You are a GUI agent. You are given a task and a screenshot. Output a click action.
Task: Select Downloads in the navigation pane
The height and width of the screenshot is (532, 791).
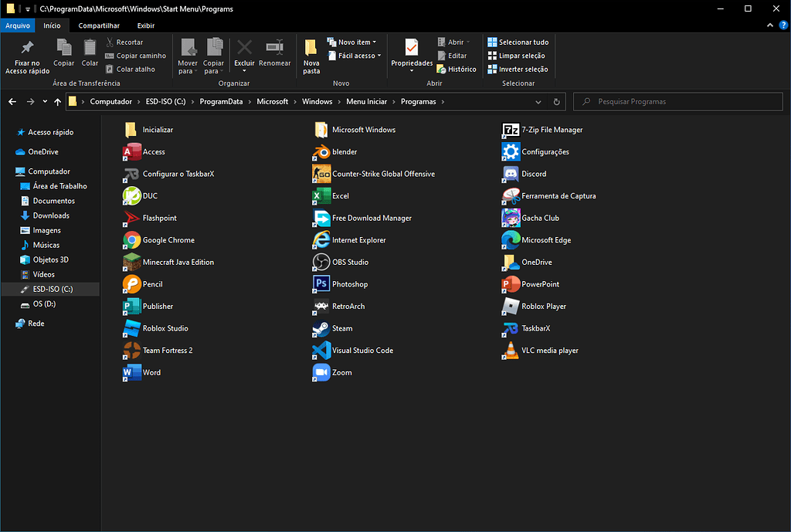(x=51, y=215)
